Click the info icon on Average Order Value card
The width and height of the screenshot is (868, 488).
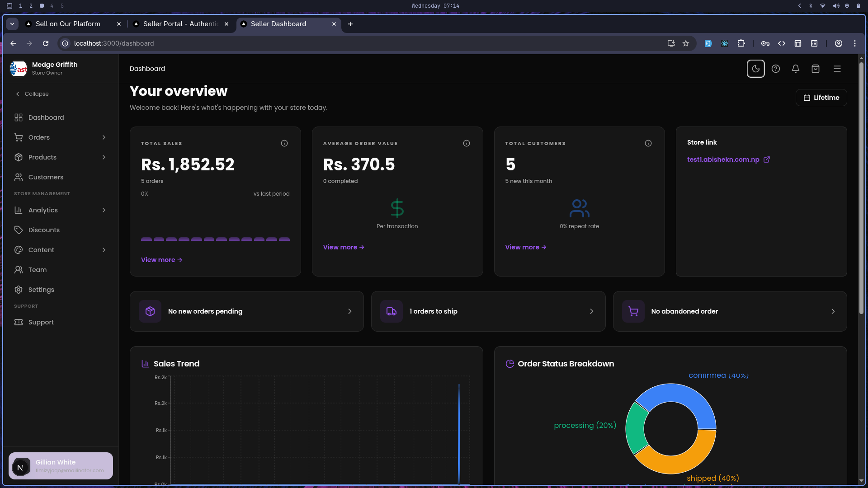click(467, 143)
